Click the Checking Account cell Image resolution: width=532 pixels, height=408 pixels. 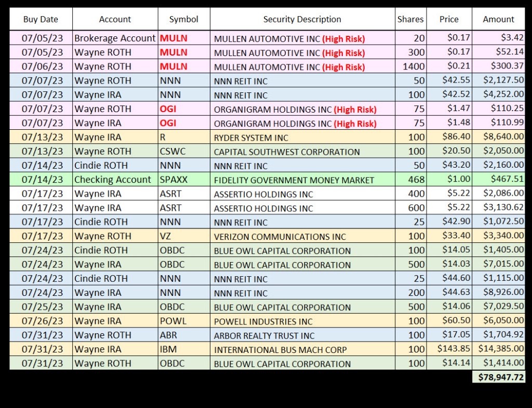115,180
